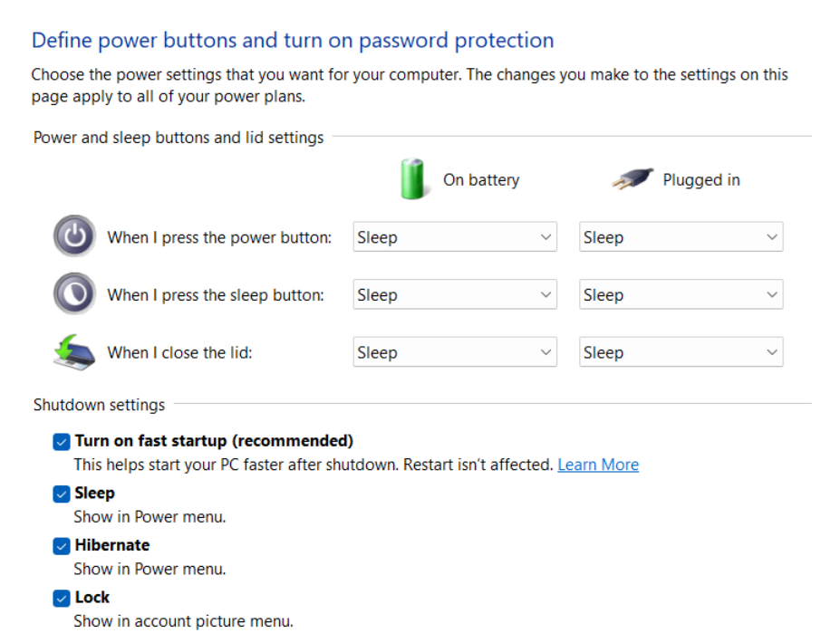Disable the fast startup checkbox

click(x=62, y=442)
